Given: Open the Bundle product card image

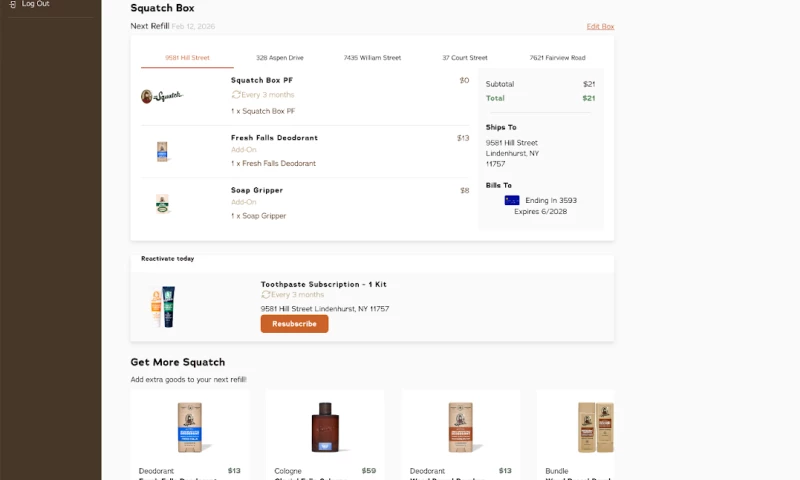Looking at the screenshot, I should [x=595, y=427].
